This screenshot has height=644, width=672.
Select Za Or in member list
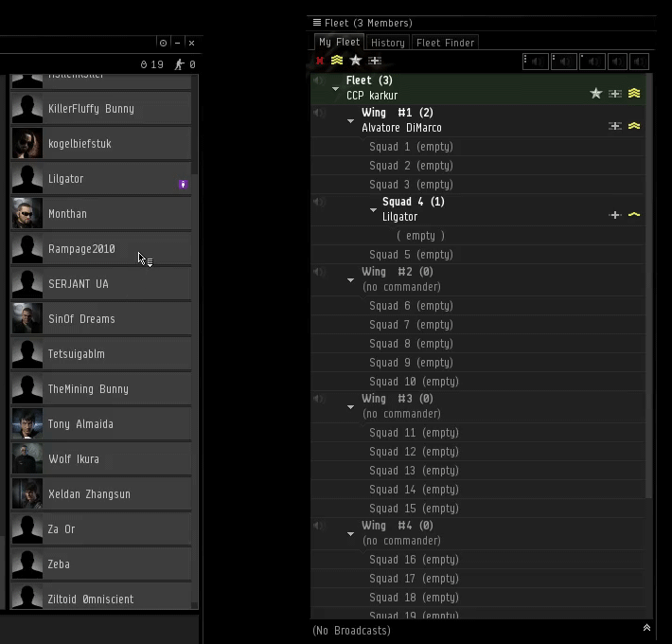(x=101, y=529)
